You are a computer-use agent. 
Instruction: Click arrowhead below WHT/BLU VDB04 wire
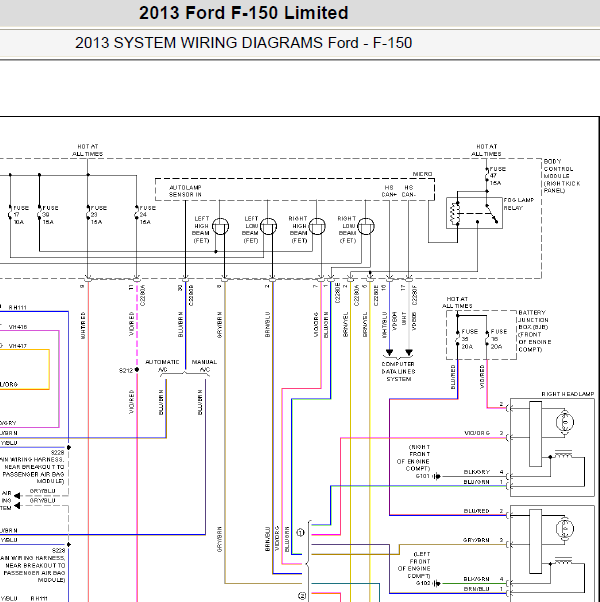coord(389,352)
